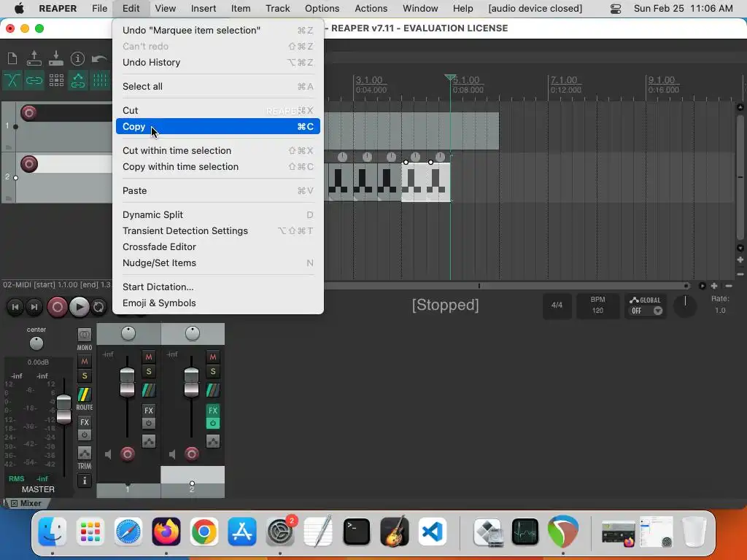The height and width of the screenshot is (560, 747).
Task: Click master track info button
Action: pos(85,481)
